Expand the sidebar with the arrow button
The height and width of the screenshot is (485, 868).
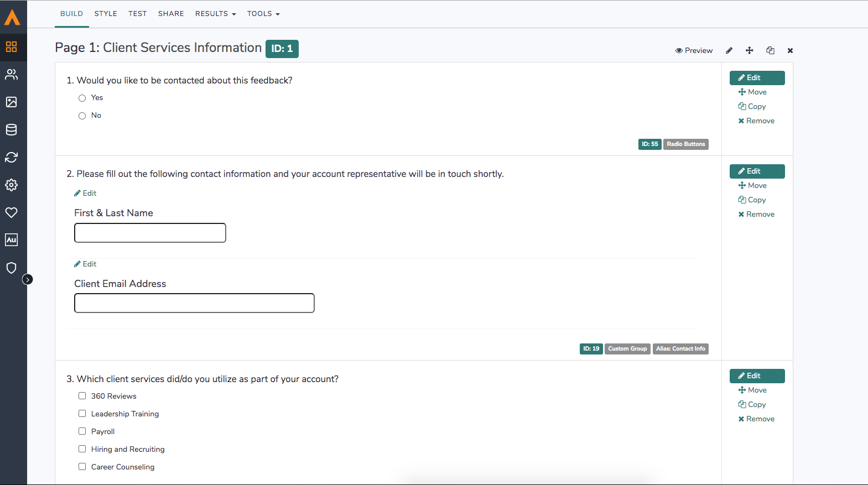coord(27,279)
